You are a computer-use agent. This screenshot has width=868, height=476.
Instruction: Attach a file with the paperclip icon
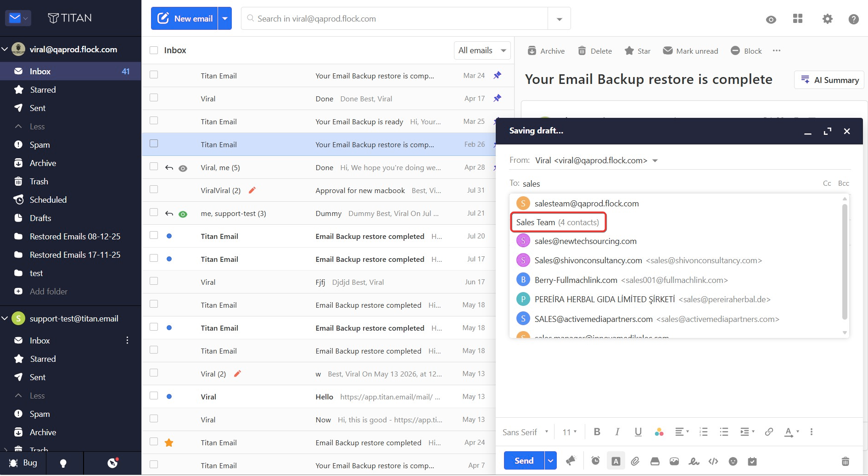click(x=635, y=461)
